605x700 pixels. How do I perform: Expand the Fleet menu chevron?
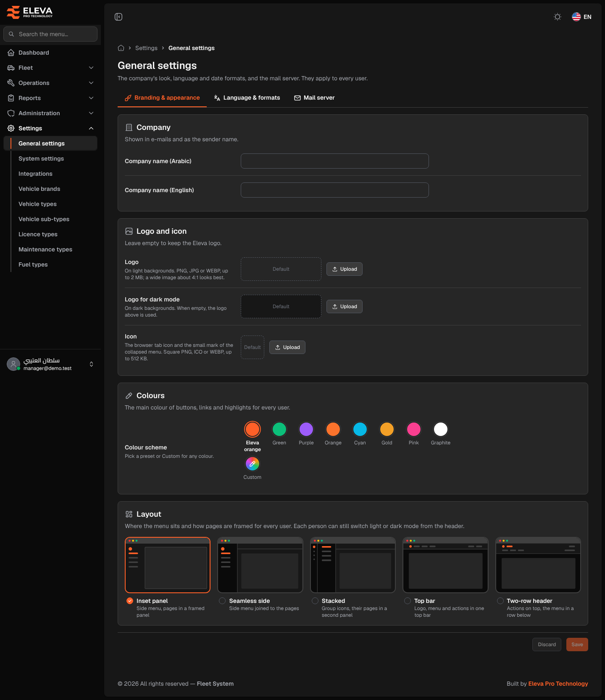(x=91, y=68)
